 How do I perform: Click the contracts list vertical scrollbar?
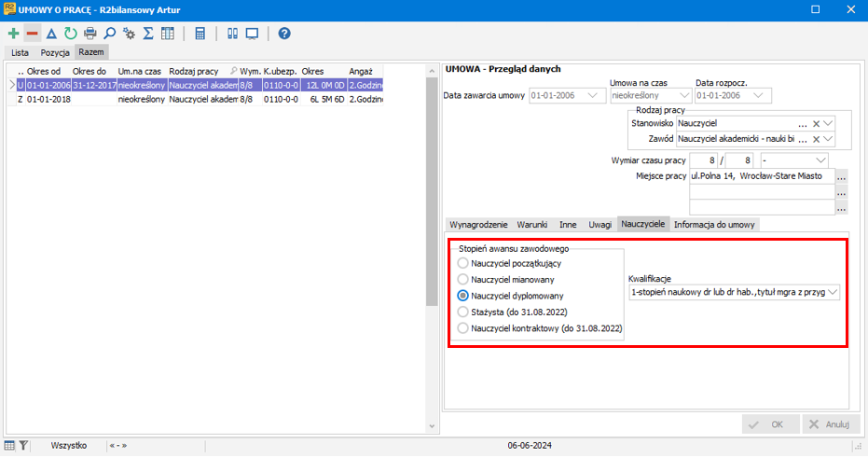click(x=432, y=249)
